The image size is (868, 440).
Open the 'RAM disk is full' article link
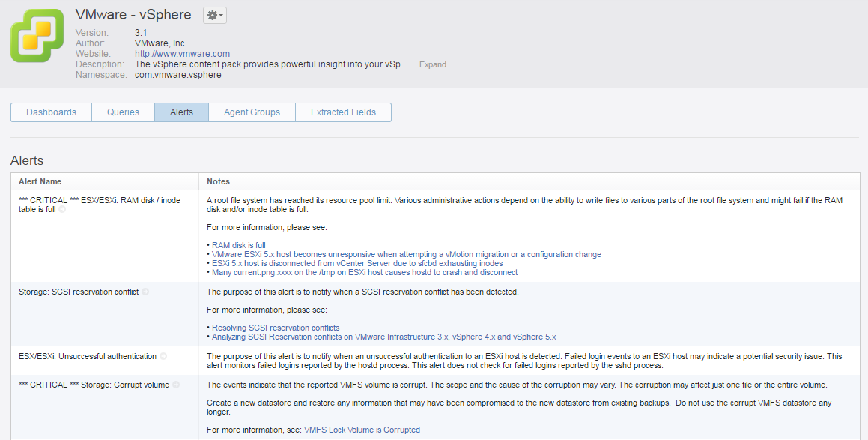(239, 245)
